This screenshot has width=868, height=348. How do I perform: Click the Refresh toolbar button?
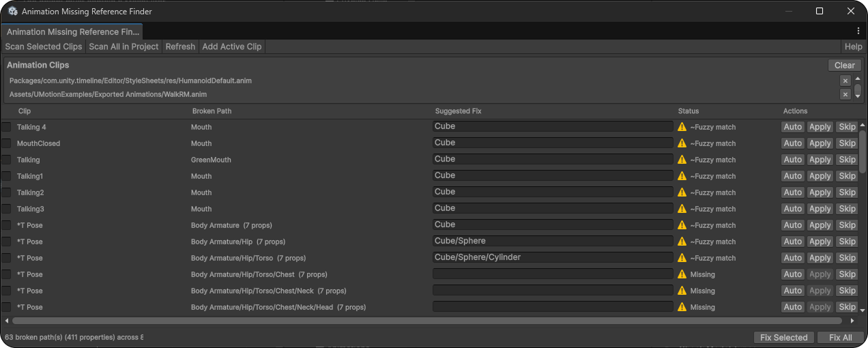click(x=180, y=46)
